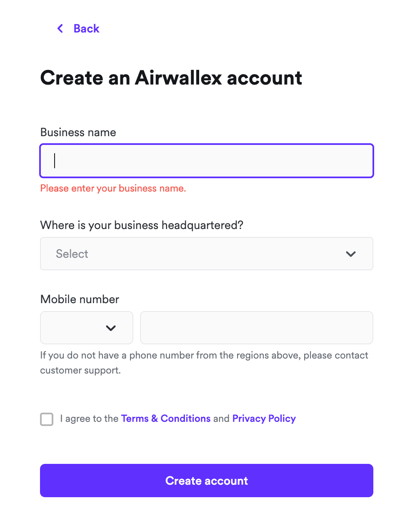Click the "I agree to the" checkbox label text
This screenshot has width=420, height=528.
89,418
